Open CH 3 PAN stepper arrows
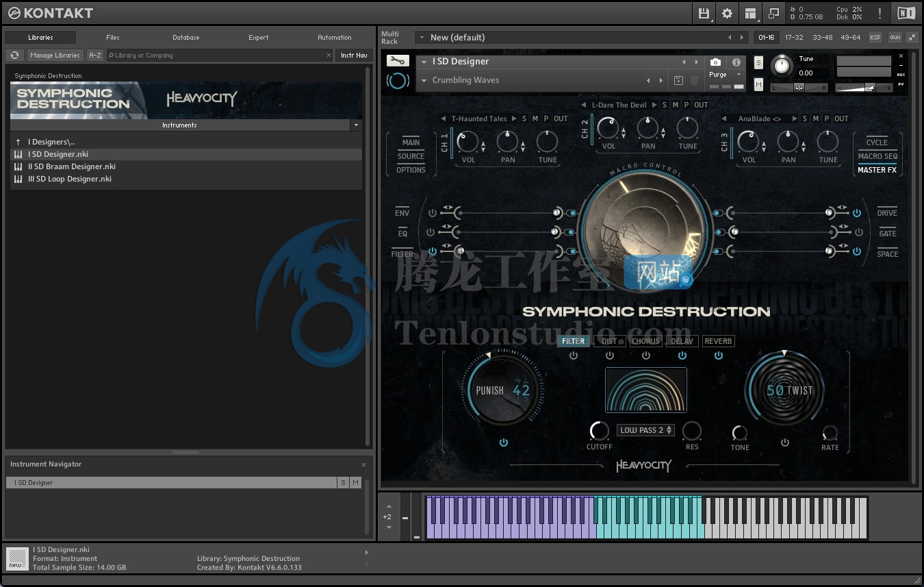Viewport: 924px width, 587px height. [x=804, y=146]
